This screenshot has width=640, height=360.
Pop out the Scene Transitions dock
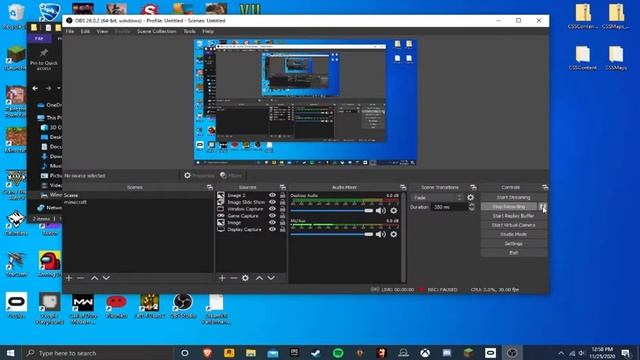point(473,187)
